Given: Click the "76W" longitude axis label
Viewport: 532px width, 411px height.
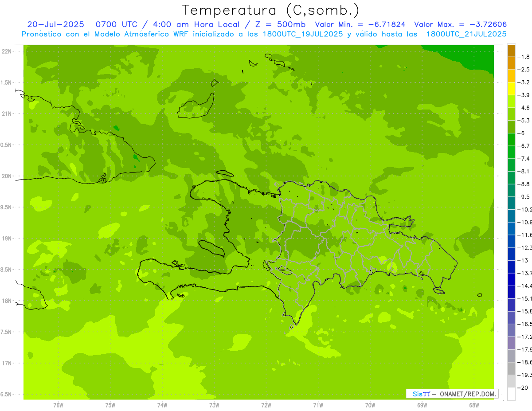Looking at the screenshot, I should click(58, 405).
